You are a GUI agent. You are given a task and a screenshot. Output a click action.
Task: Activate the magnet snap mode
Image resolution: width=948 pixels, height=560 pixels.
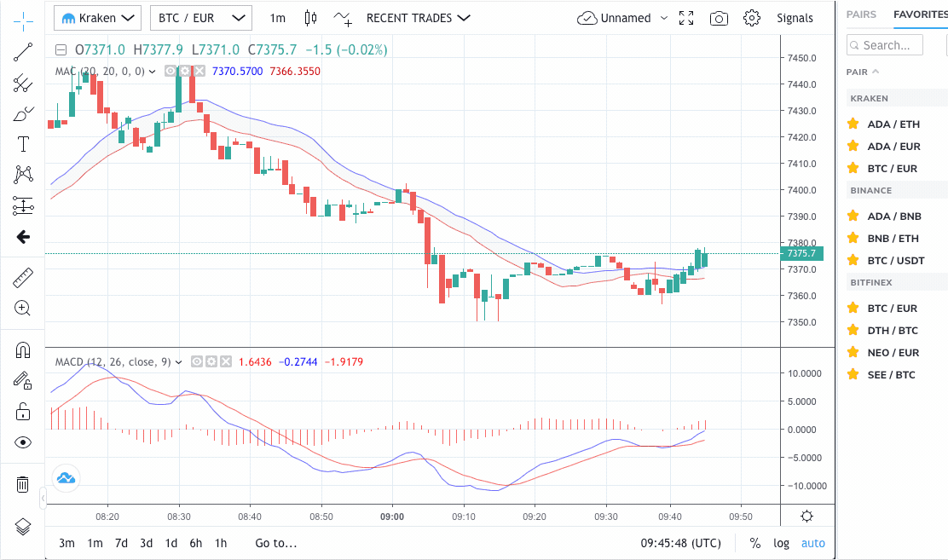pos(23,350)
